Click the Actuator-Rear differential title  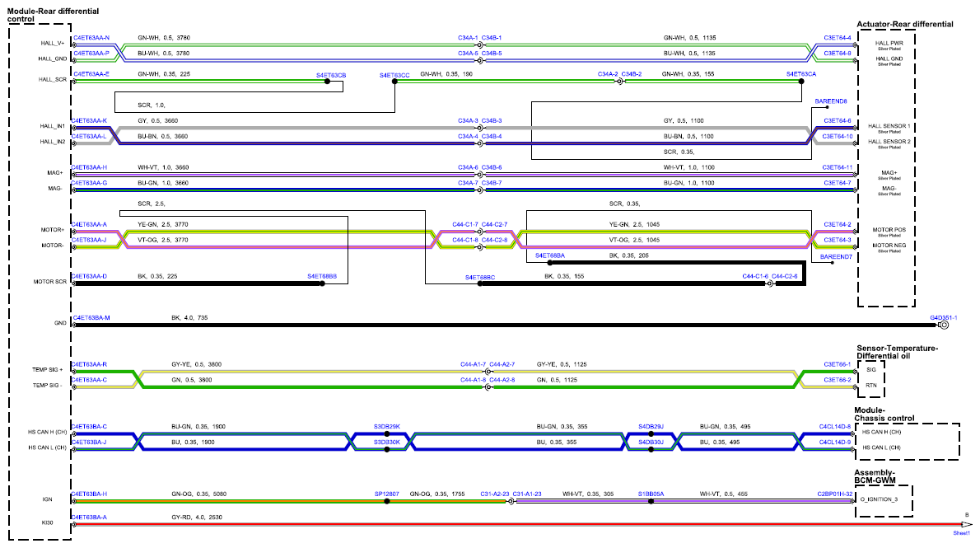tap(905, 25)
